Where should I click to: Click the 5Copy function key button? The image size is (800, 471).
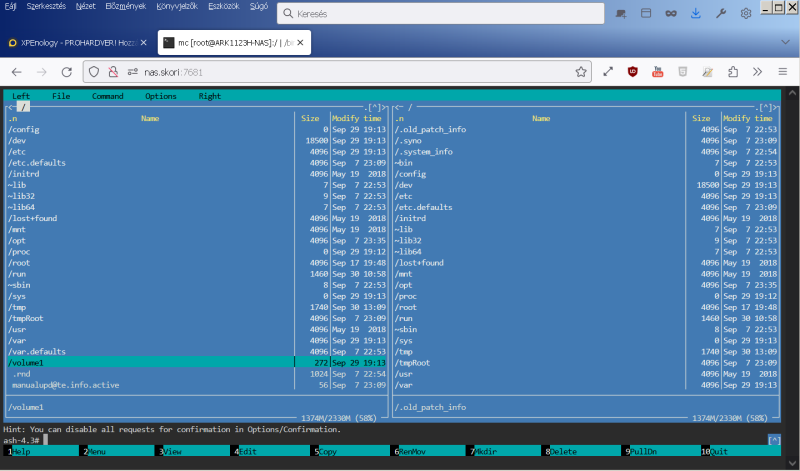(352, 451)
